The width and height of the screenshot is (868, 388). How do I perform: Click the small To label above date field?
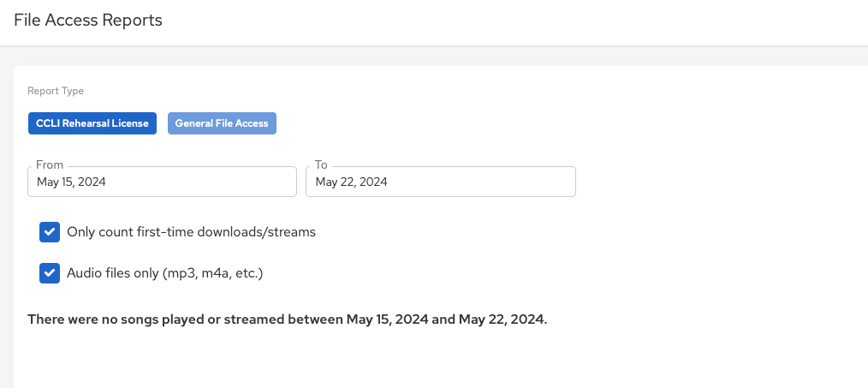pyautogui.click(x=321, y=165)
